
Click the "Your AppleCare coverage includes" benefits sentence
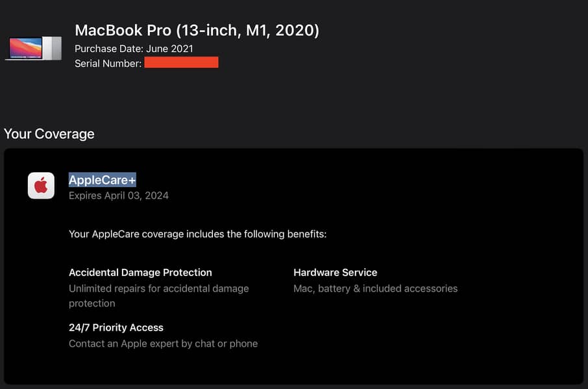pos(197,233)
